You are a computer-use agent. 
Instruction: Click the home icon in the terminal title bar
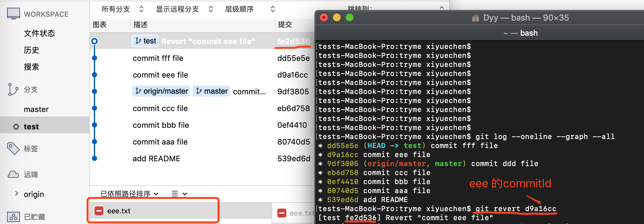476,18
